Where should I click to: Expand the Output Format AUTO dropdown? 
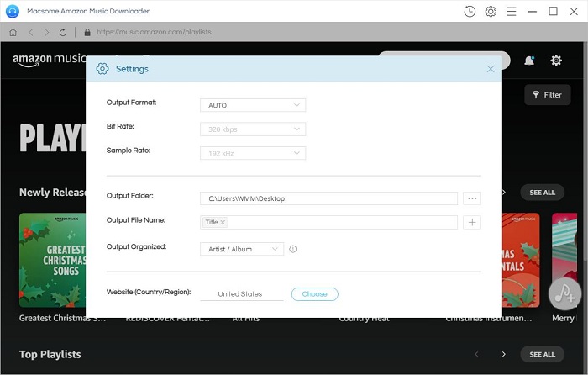click(x=253, y=105)
